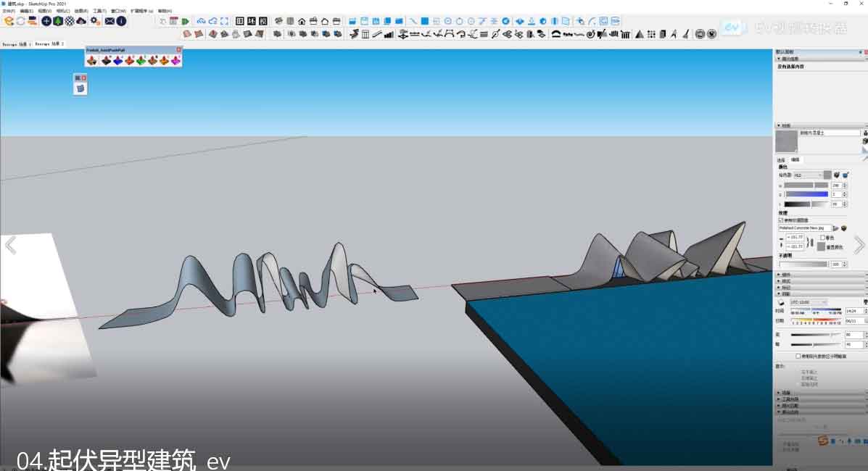The image size is (868, 471).
Task: Toggle the colorize checkbox in materials panel
Action: tap(822, 237)
